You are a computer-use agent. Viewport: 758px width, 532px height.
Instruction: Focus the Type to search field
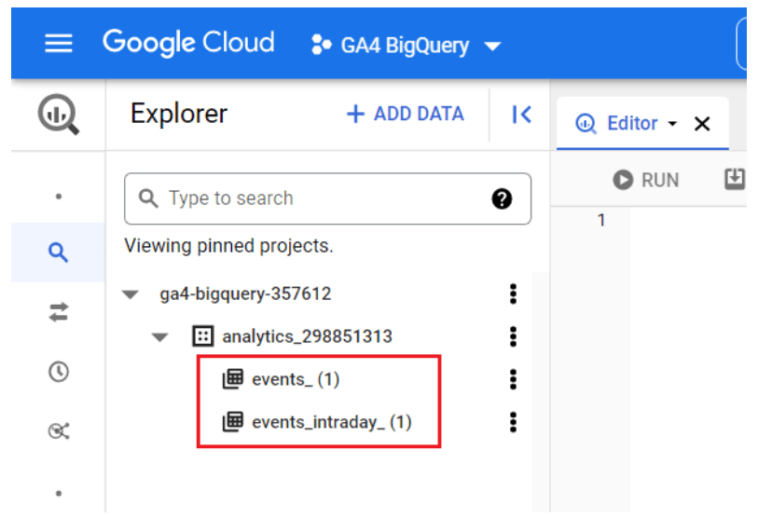tap(327, 198)
